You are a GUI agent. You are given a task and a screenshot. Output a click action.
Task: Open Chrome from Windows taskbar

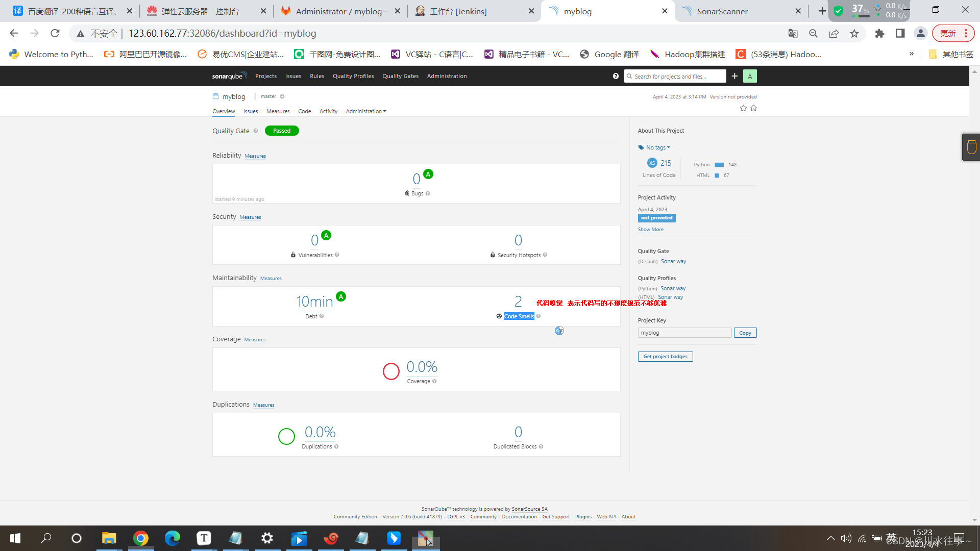pos(141,538)
